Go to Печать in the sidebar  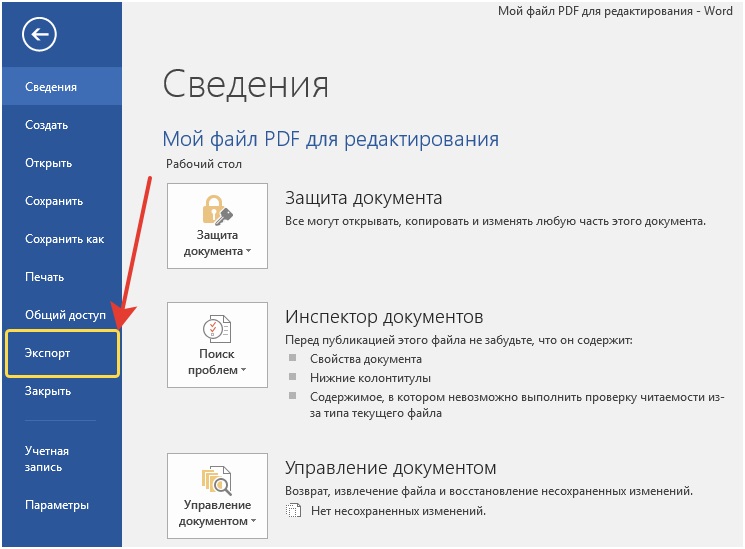(62, 277)
